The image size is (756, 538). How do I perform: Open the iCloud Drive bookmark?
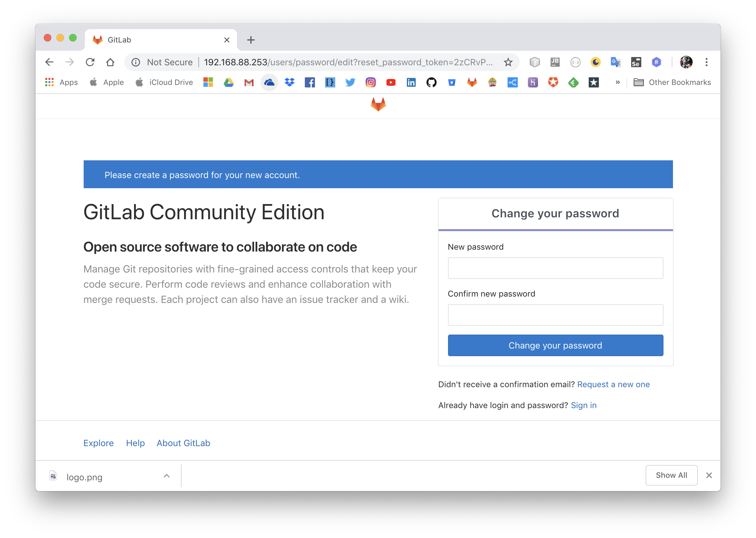[164, 82]
